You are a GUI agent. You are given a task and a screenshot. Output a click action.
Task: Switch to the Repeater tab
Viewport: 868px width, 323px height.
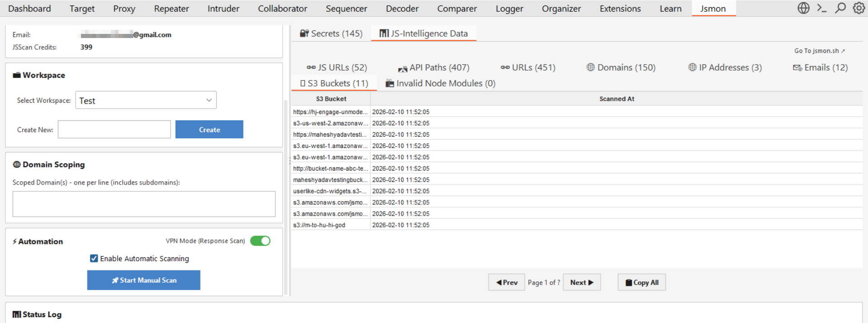(171, 9)
